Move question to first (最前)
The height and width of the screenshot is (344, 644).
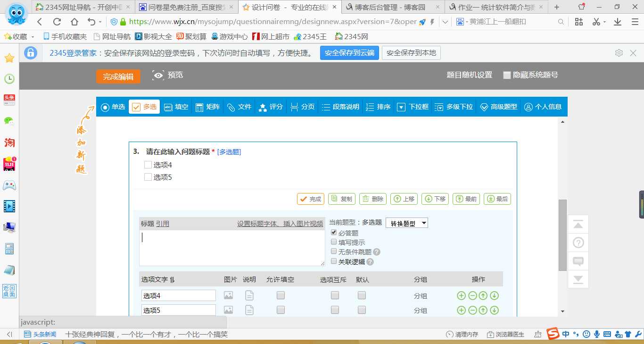pyautogui.click(x=466, y=199)
